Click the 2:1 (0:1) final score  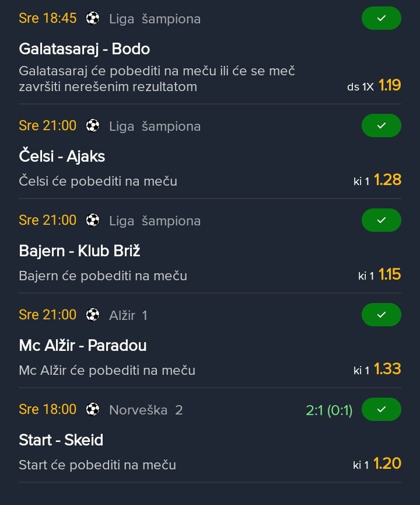(x=329, y=410)
